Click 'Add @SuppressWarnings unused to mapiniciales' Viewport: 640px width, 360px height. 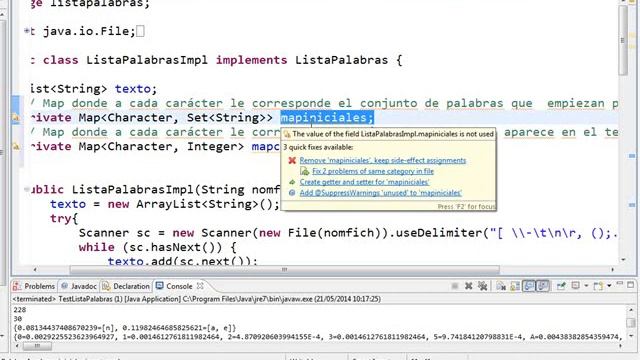coord(380,193)
